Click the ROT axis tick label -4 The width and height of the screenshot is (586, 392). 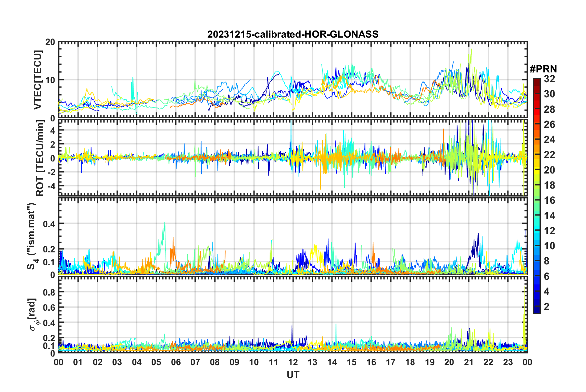point(51,186)
